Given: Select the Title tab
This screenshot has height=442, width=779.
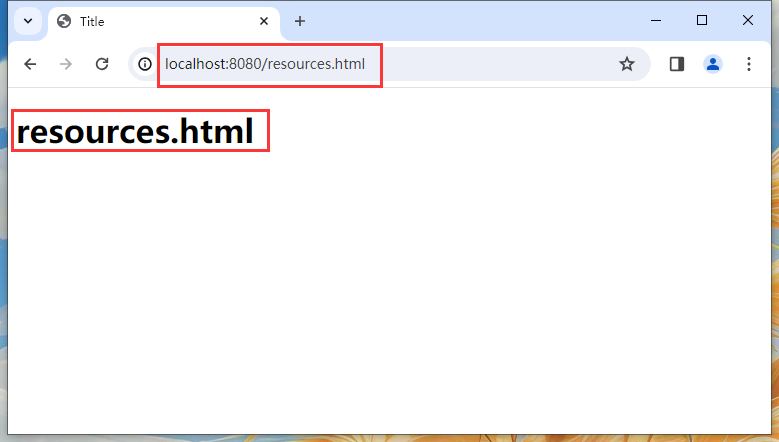Looking at the screenshot, I should pos(164,21).
